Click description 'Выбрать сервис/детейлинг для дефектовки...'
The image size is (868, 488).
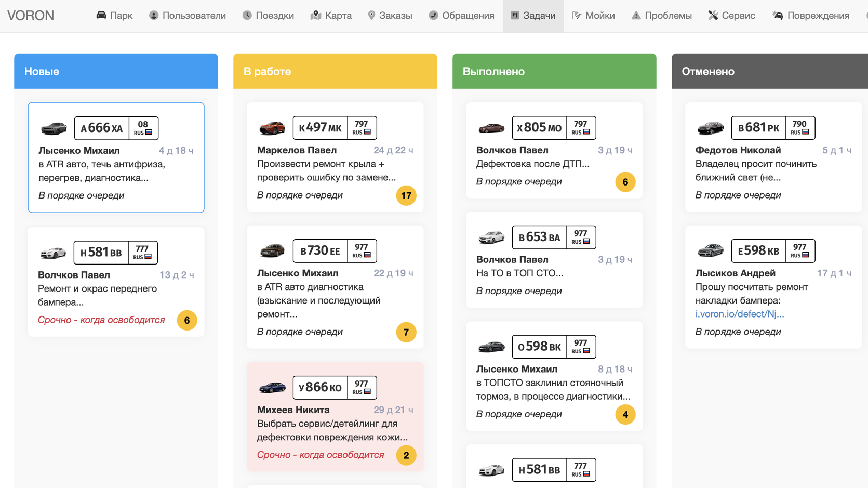332,430
